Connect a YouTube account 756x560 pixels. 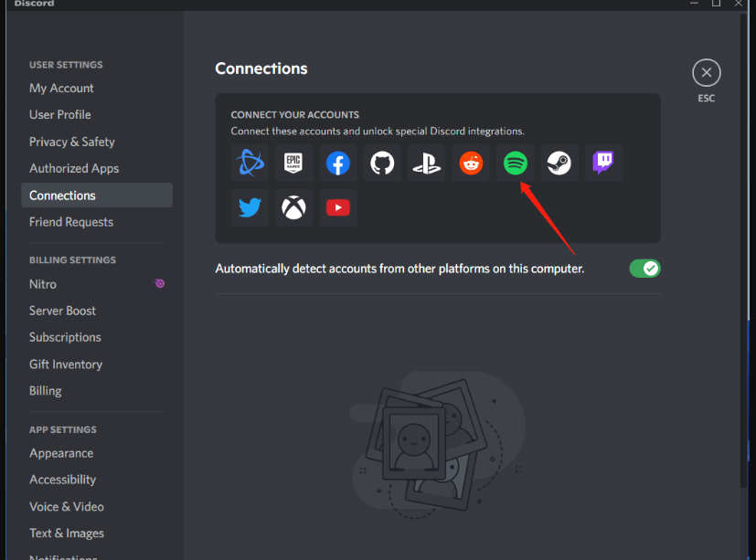click(338, 207)
